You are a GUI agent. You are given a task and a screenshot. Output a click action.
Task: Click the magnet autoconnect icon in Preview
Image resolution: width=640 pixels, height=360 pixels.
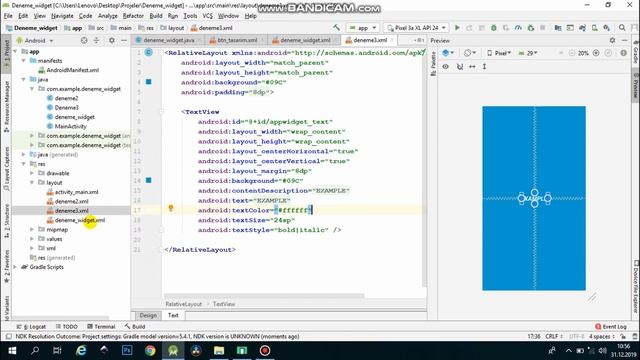[460, 66]
